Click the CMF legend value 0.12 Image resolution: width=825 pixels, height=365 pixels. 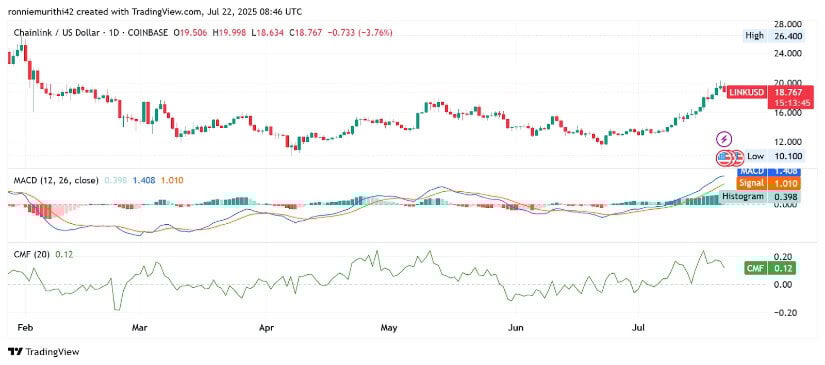click(64, 255)
